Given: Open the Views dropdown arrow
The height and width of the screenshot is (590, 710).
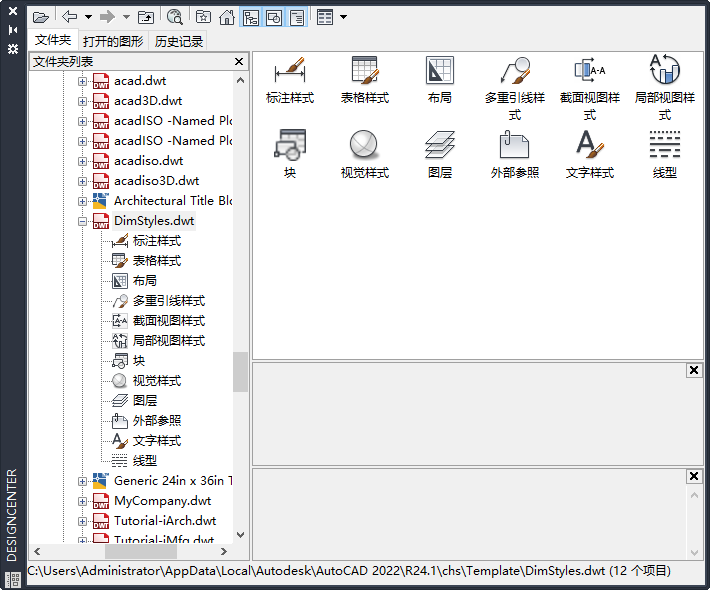Looking at the screenshot, I should coord(344,17).
